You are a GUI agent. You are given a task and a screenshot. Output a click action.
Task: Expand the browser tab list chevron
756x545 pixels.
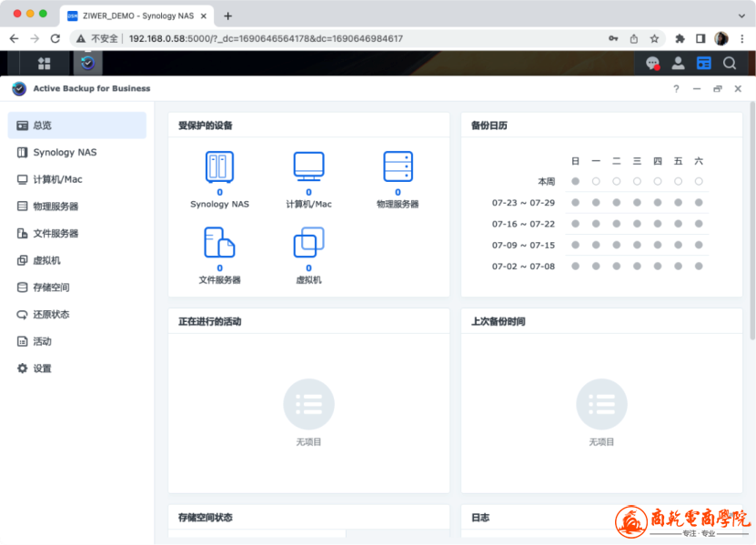coord(741,15)
